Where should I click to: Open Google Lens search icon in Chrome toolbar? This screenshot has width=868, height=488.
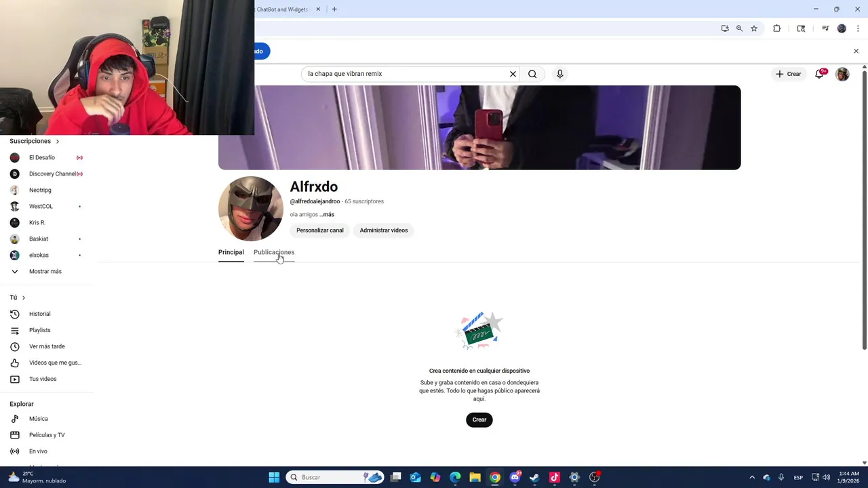coord(801,28)
